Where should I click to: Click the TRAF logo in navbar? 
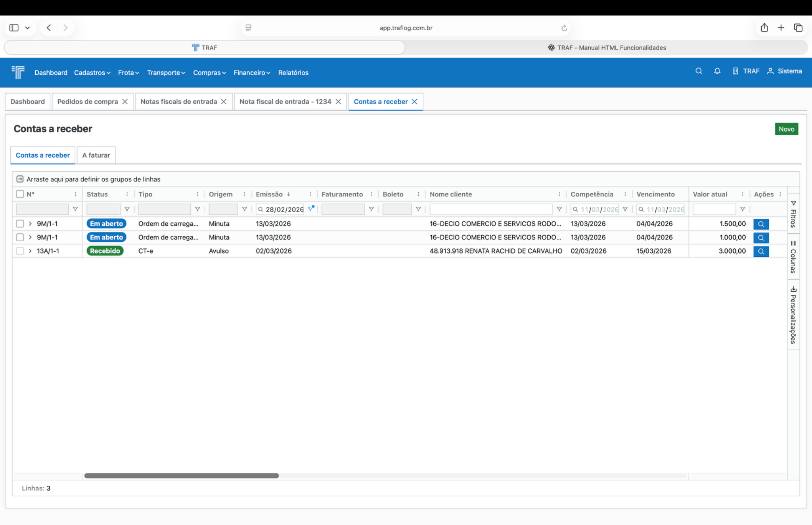click(x=18, y=73)
